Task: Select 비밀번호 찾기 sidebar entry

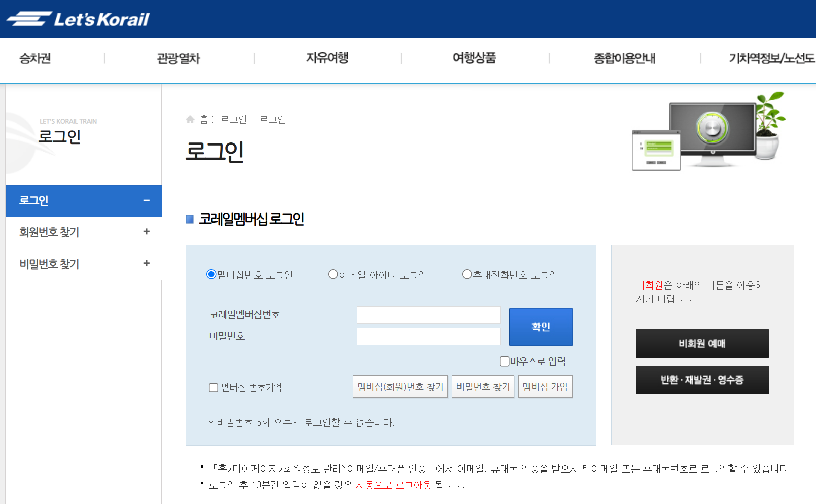Action: tap(84, 264)
